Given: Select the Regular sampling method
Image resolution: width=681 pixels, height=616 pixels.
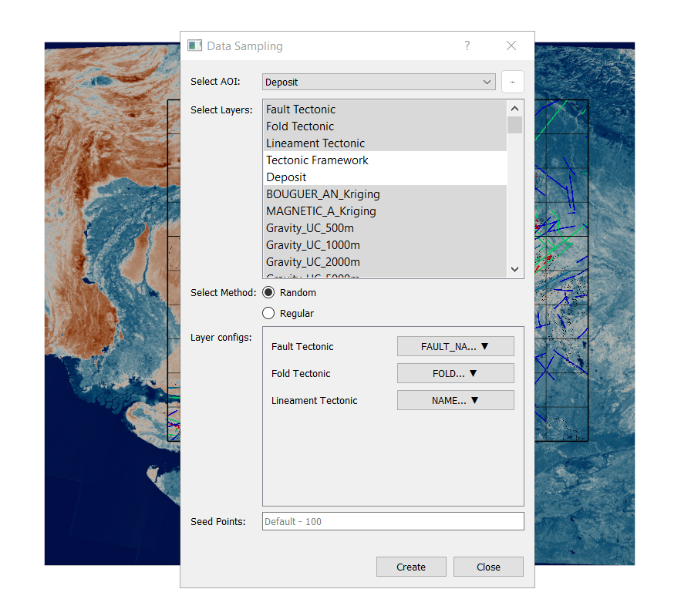Looking at the screenshot, I should coord(269,314).
